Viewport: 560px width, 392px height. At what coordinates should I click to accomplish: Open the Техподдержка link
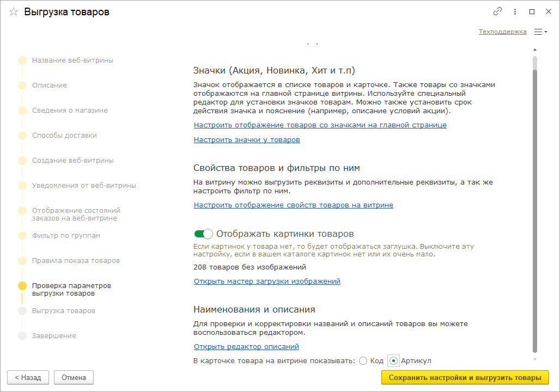click(502, 32)
